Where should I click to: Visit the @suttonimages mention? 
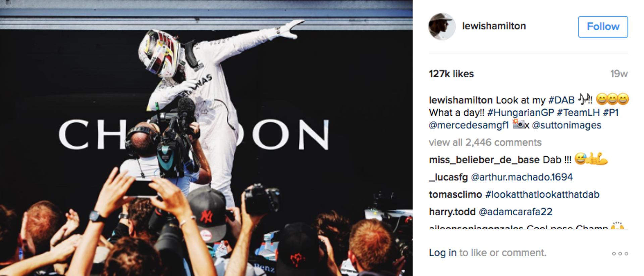pyautogui.click(x=567, y=125)
